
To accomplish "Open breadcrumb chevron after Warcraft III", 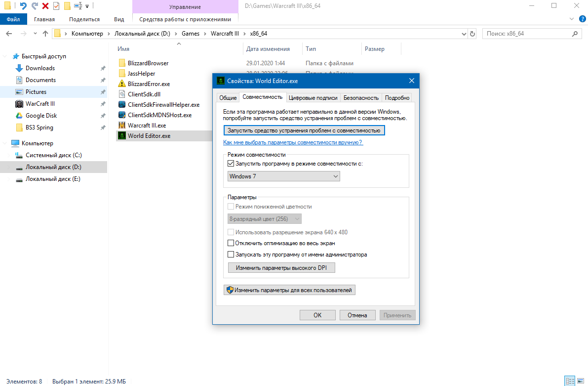I will (x=244, y=34).
